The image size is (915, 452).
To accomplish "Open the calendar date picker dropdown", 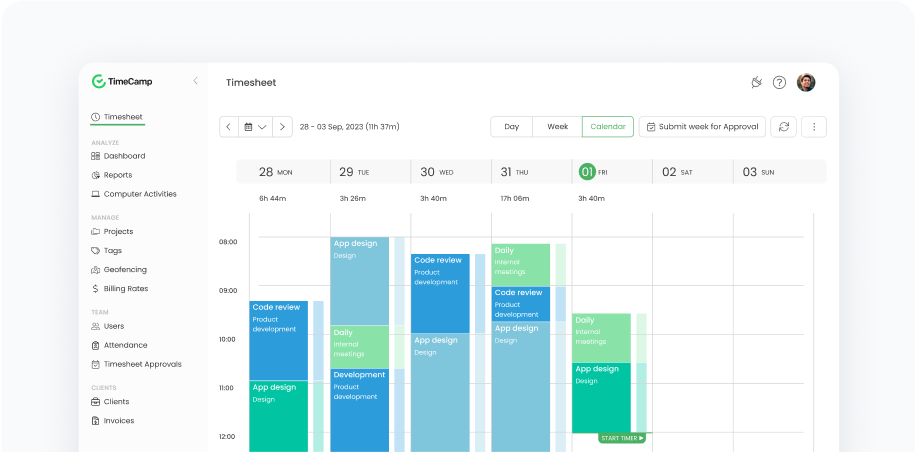I will [255, 127].
